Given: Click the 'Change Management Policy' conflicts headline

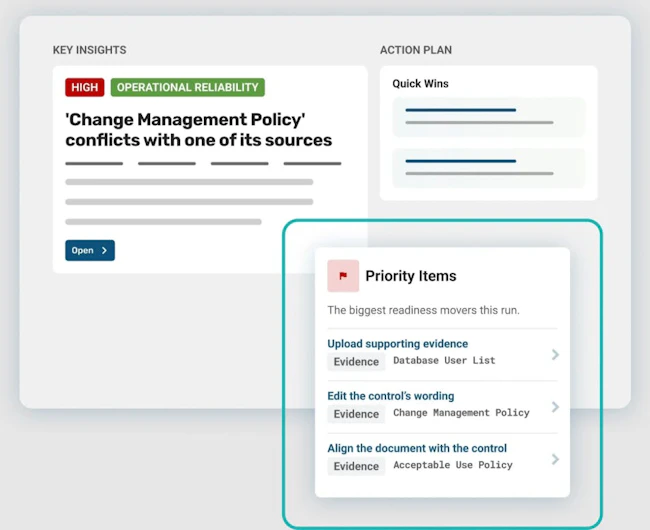Looking at the screenshot, I should click(x=199, y=130).
